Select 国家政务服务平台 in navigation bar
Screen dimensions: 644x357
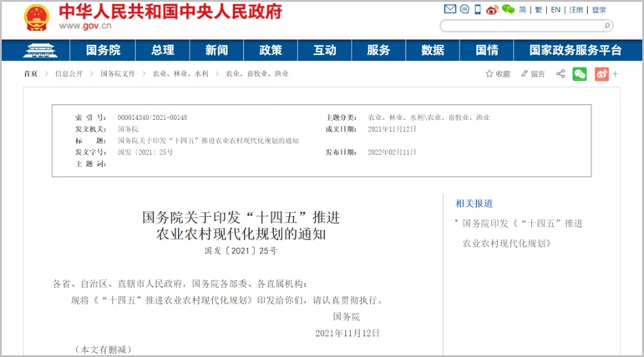click(576, 50)
